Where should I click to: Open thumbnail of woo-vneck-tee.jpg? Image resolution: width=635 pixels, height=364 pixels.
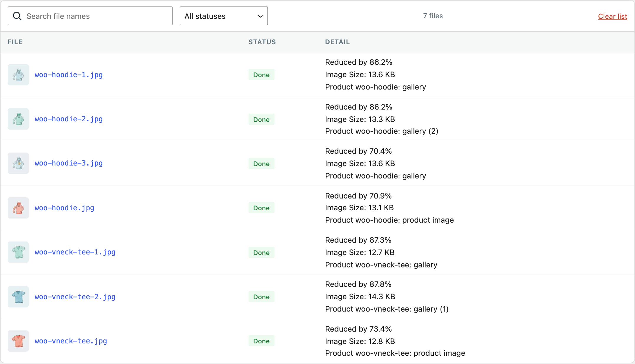coord(18,341)
